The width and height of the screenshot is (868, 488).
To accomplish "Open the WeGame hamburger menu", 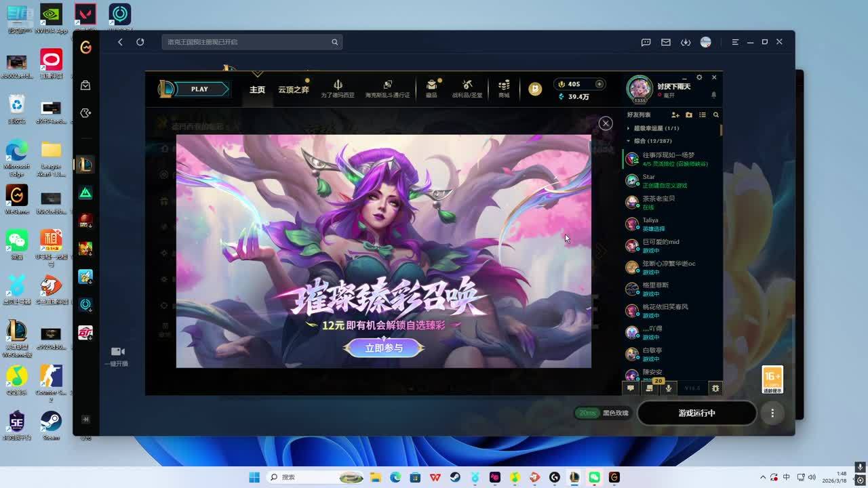I will point(735,42).
